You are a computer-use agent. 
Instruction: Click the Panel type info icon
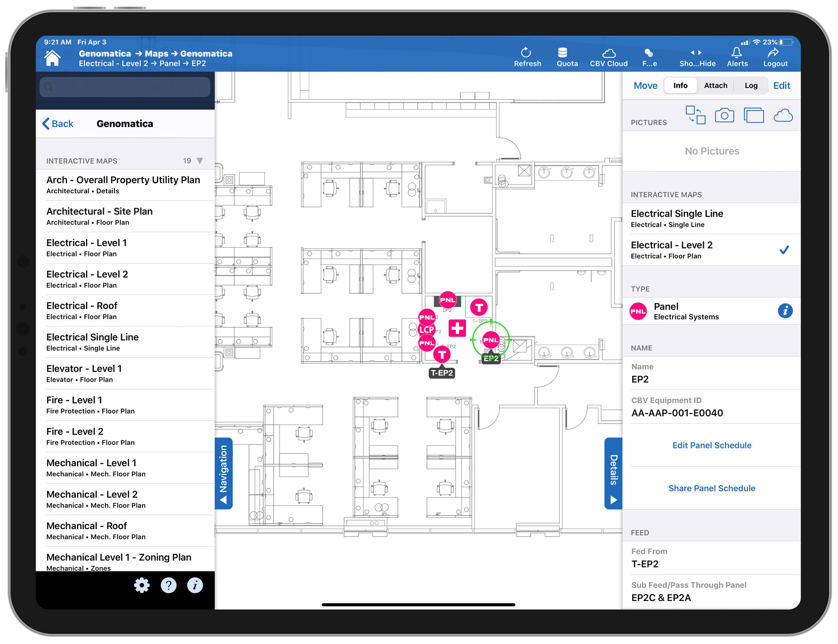pyautogui.click(x=784, y=311)
